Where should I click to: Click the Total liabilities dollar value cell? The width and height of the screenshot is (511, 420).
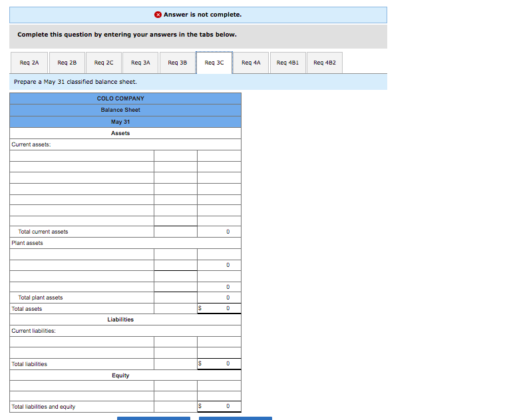(x=220, y=364)
